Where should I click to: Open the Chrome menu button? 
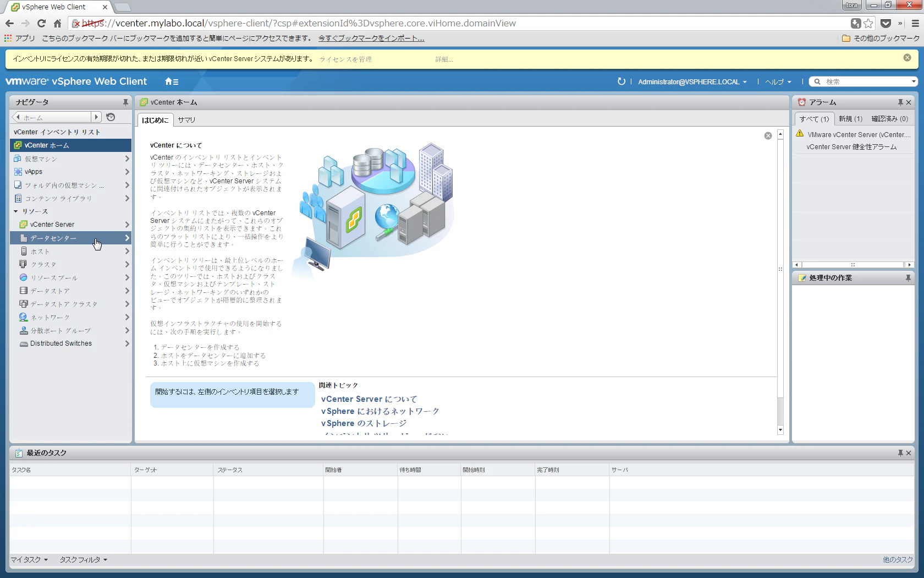[915, 23]
